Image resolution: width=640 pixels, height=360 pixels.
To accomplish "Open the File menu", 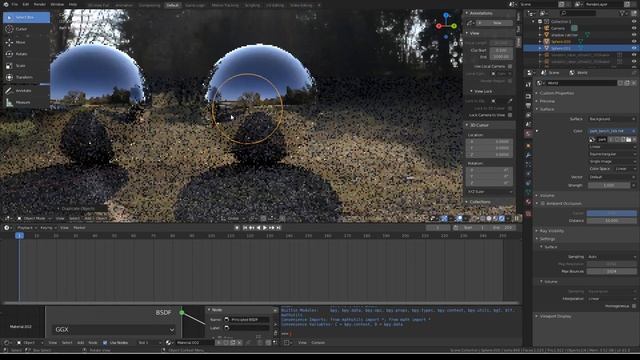I will coord(15,4).
